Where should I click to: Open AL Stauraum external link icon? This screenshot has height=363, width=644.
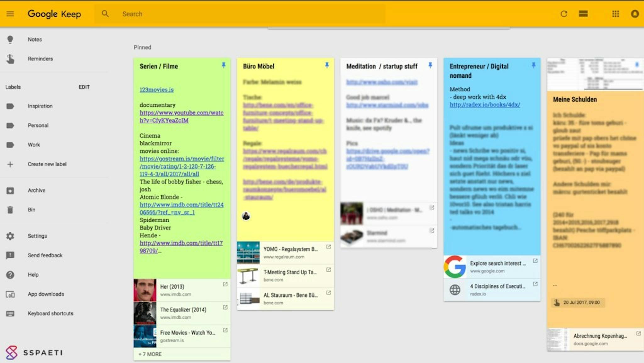coord(329,293)
